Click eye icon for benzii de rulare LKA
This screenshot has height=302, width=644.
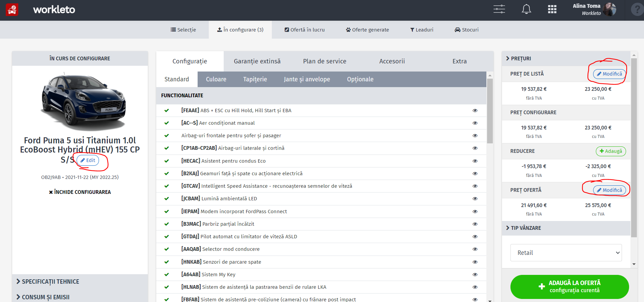pyautogui.click(x=475, y=287)
